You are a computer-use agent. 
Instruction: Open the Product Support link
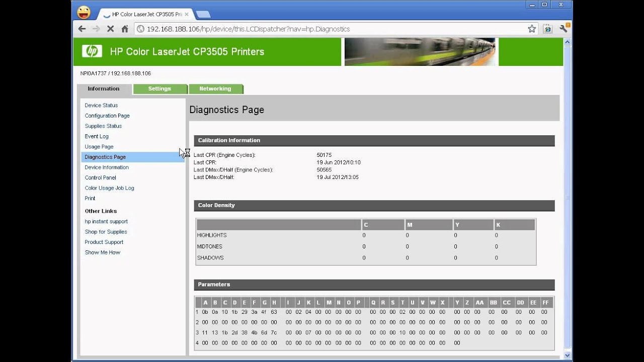(x=104, y=242)
